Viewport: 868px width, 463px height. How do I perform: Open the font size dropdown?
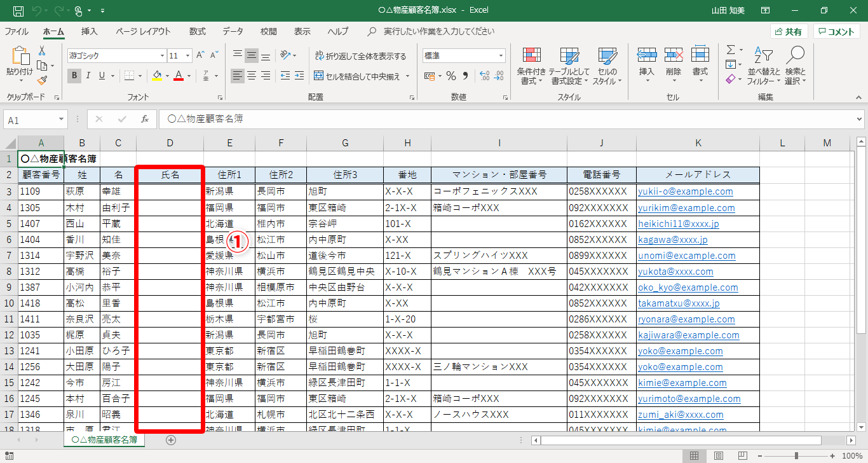(188, 55)
